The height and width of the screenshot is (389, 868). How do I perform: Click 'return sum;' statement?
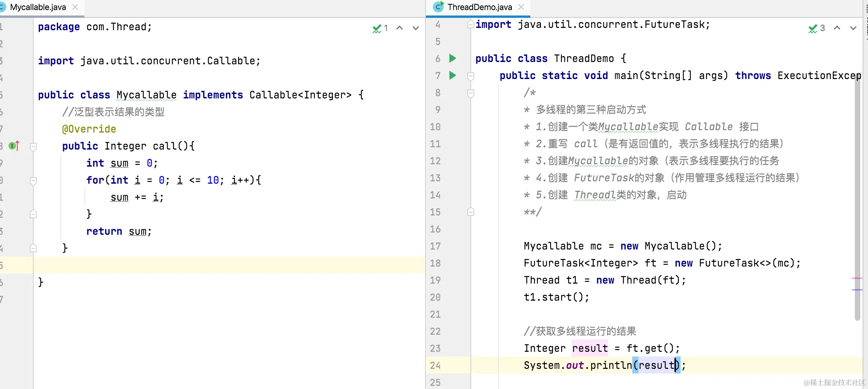coord(119,231)
